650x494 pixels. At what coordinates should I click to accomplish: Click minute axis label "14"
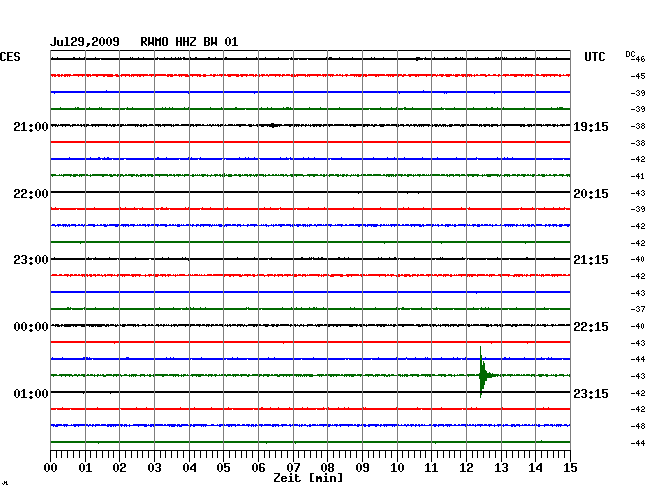coord(535,468)
